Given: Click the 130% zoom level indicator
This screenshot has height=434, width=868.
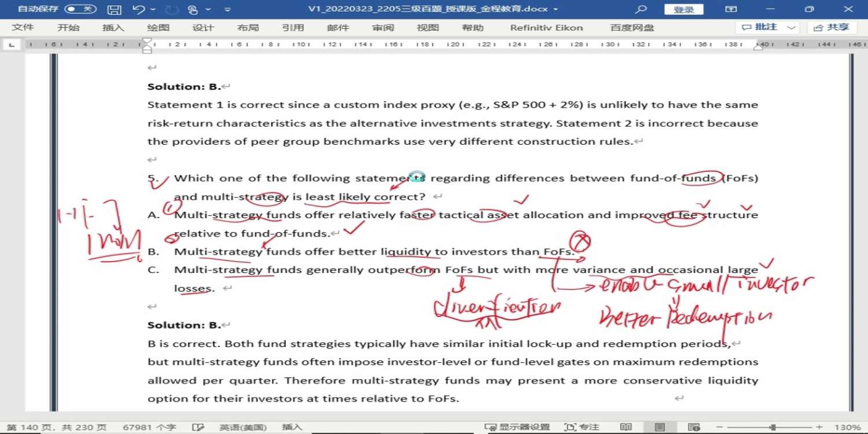Looking at the screenshot, I should pos(848,427).
